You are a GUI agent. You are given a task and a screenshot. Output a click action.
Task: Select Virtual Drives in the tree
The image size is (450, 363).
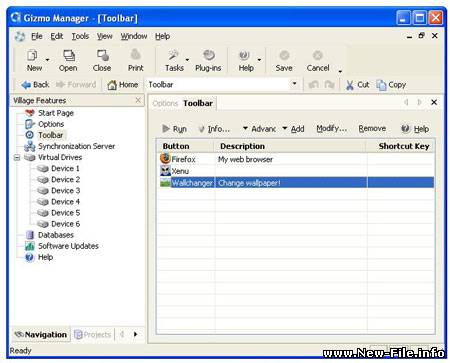[x=60, y=157]
